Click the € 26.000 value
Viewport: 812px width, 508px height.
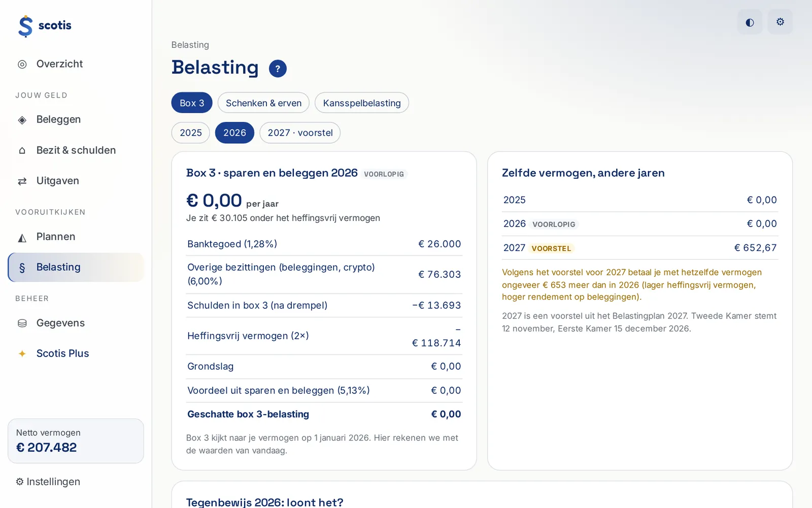(x=439, y=244)
